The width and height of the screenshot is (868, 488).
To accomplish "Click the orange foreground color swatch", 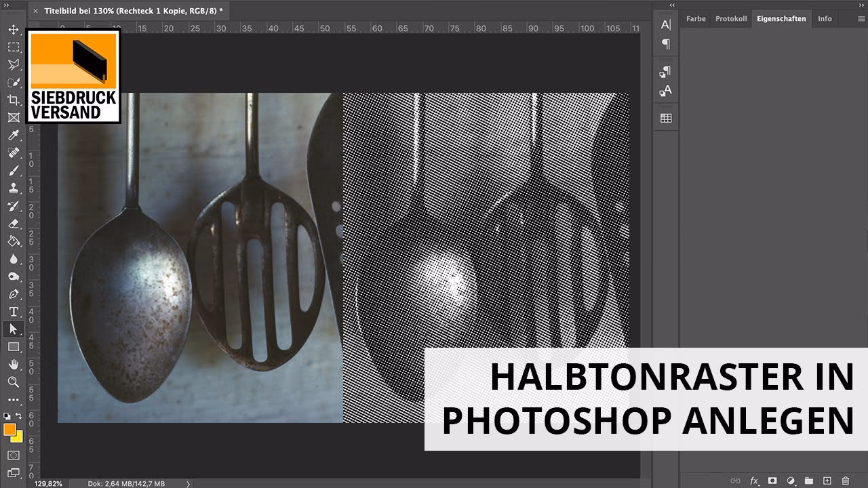I will pyautogui.click(x=9, y=429).
